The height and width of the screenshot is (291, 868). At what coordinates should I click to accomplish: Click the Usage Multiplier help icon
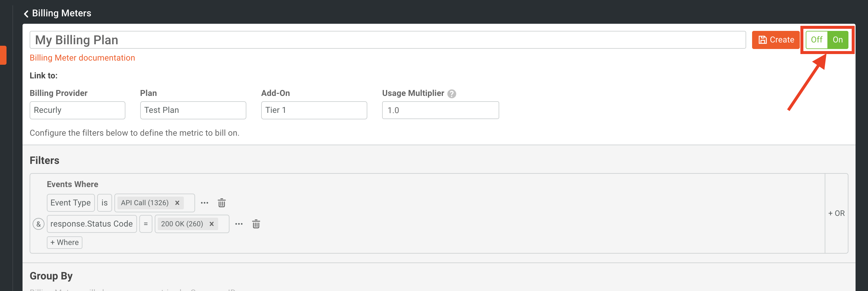tap(451, 94)
